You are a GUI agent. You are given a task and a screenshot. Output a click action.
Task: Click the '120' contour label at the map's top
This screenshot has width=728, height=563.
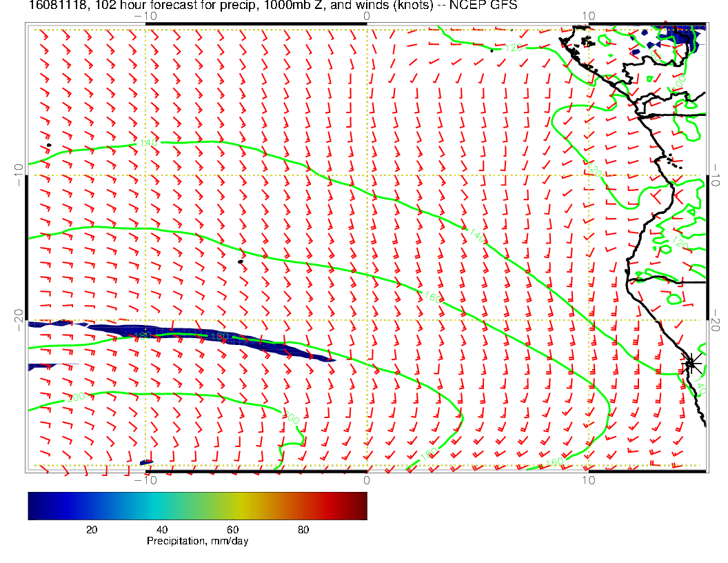514,48
